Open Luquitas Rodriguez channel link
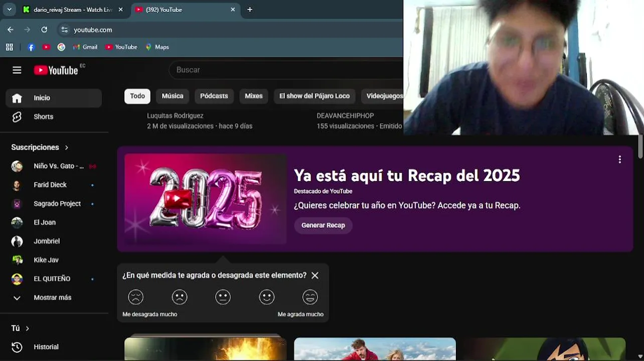 175,116
